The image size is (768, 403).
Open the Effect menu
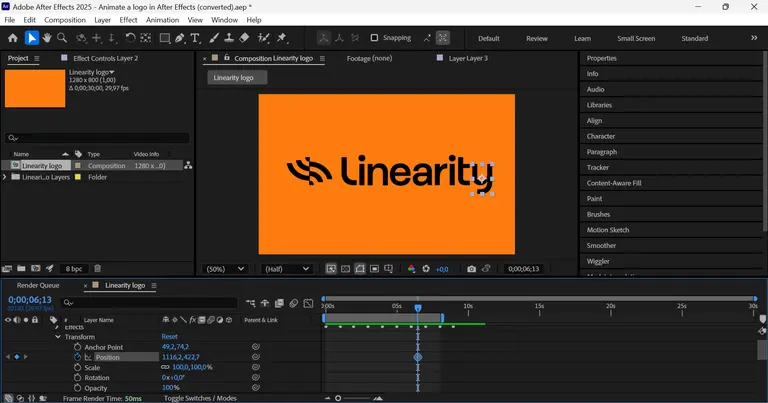(128, 20)
